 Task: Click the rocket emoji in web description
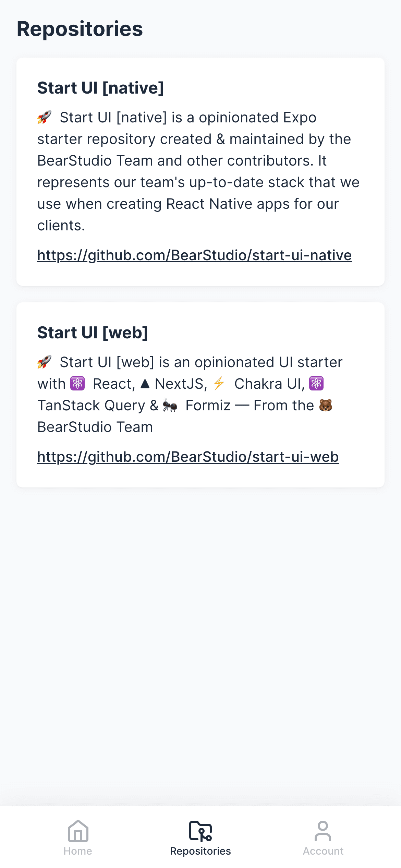[x=44, y=362]
